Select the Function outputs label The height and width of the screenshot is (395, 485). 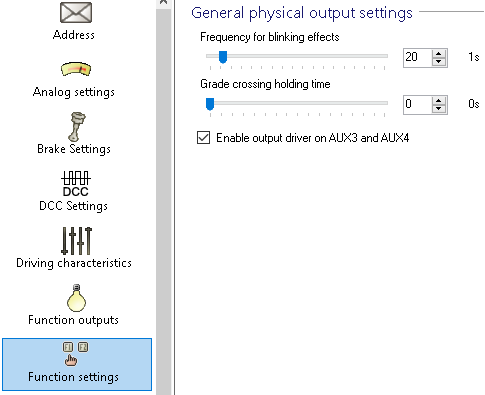pos(73,320)
